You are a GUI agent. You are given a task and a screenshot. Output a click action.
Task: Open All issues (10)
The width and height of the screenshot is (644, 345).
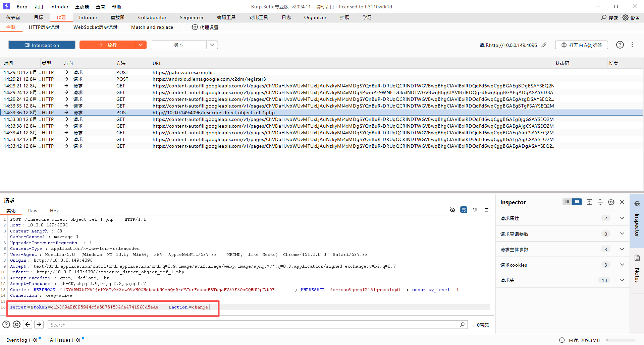[65, 340]
